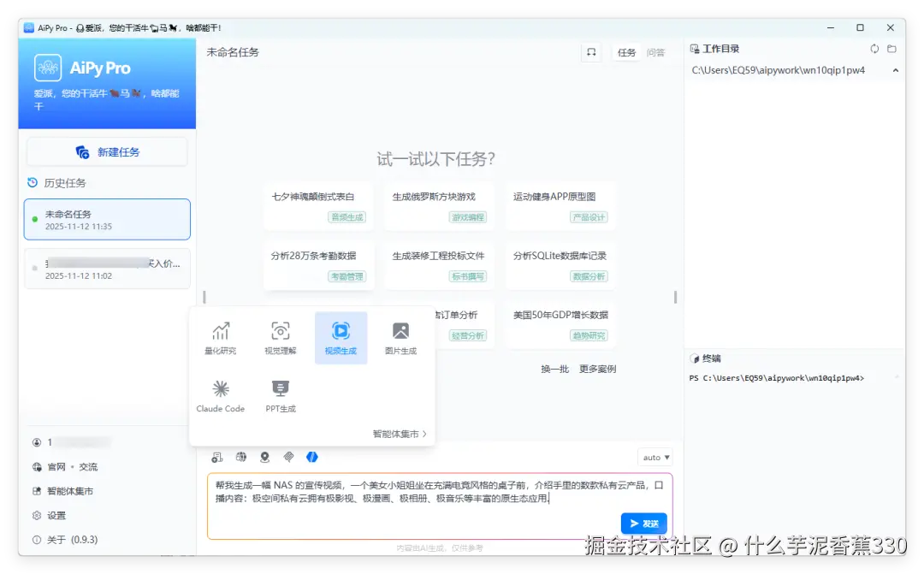Screen dimensions: 924x574
Task: Pick the 生成装修工程投标文件 suggestion card
Action: coord(439,264)
